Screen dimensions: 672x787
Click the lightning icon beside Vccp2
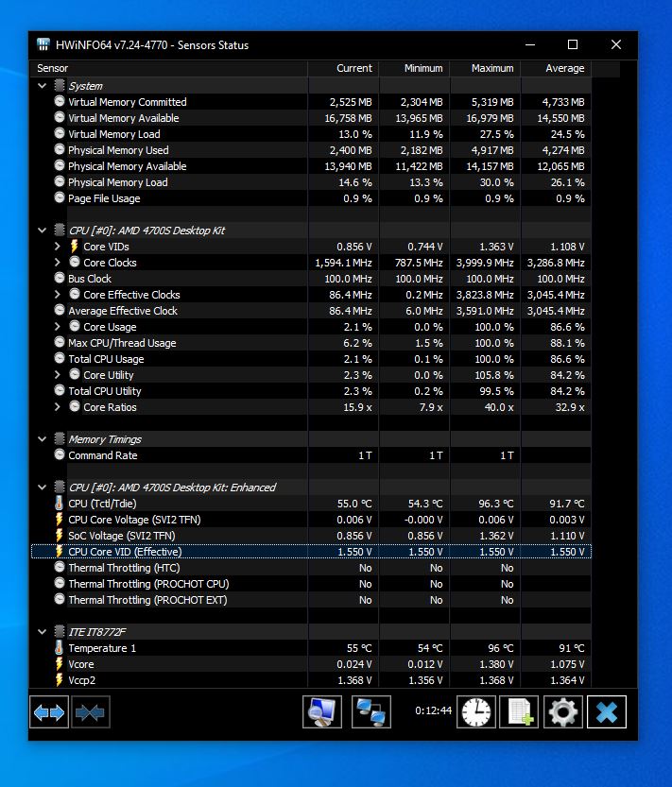(60, 680)
